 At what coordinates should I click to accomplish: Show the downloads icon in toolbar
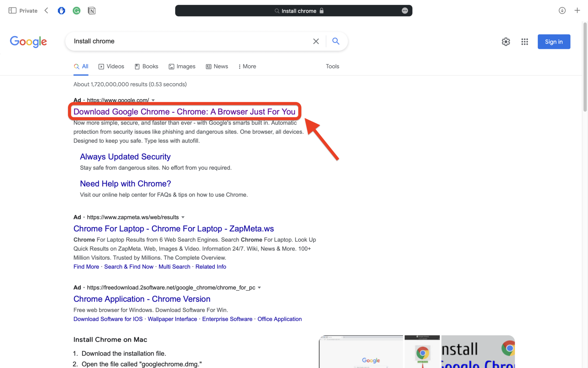562,11
